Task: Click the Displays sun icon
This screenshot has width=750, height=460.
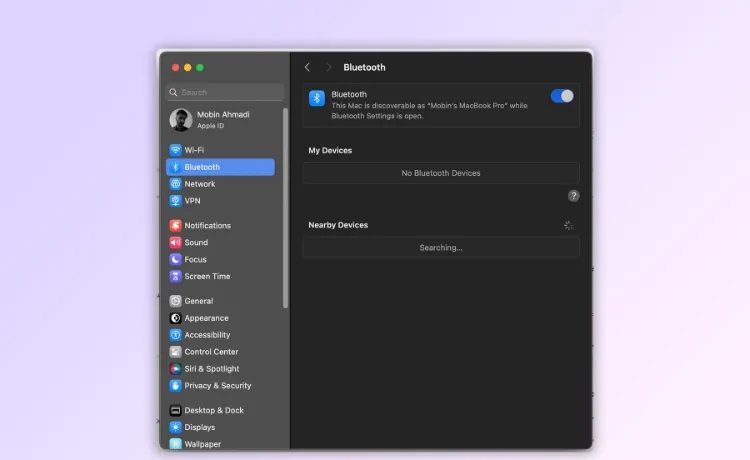Action: point(176,427)
